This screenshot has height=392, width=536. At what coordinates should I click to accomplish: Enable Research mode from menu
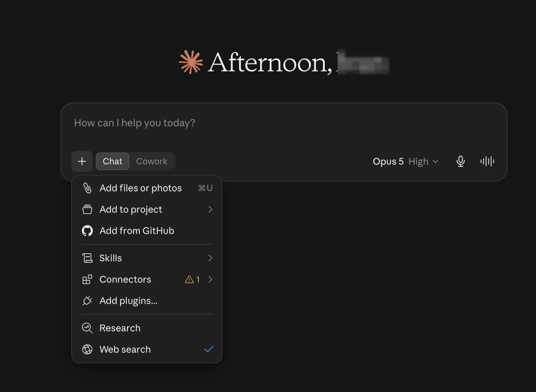147,328
